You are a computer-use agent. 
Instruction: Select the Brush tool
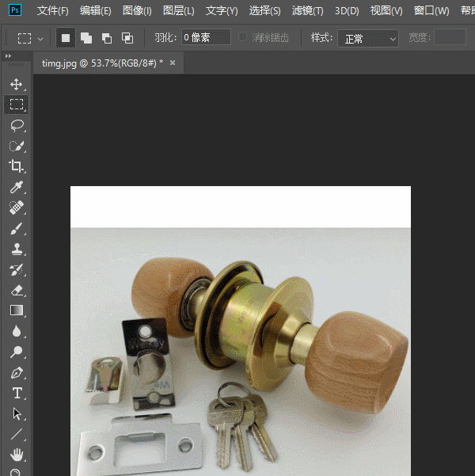pyautogui.click(x=16, y=228)
